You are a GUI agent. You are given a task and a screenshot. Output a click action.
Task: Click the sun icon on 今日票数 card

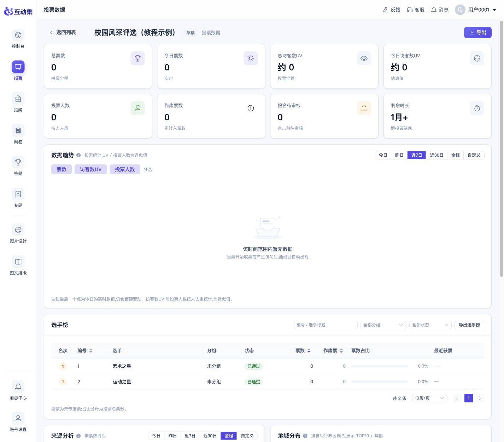(251, 58)
